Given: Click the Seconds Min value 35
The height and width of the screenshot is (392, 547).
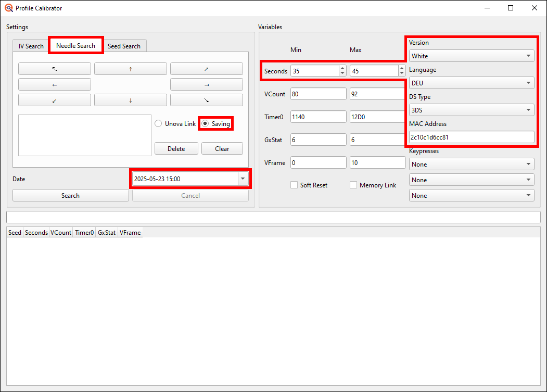Looking at the screenshot, I should click(296, 71).
